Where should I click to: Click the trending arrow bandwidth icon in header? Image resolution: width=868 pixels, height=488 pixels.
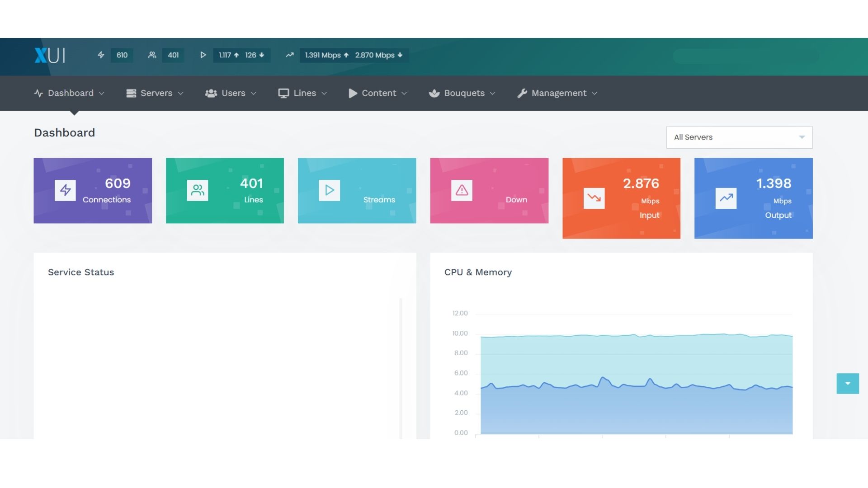pyautogui.click(x=289, y=55)
